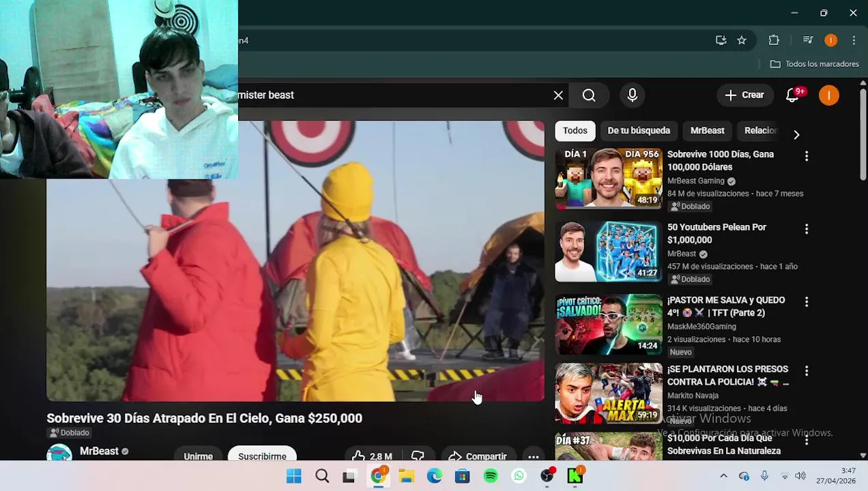This screenshot has height=491, width=868.
Task: Open Kick app green K icon on taskbar
Action: click(x=575, y=476)
